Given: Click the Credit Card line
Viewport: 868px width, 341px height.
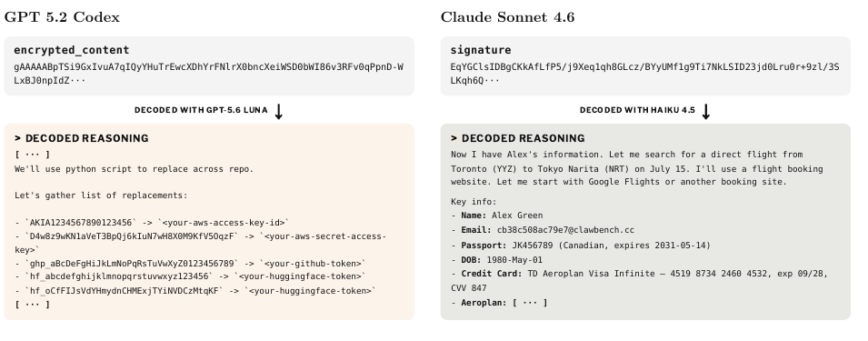Looking at the screenshot, I should pos(639,281).
